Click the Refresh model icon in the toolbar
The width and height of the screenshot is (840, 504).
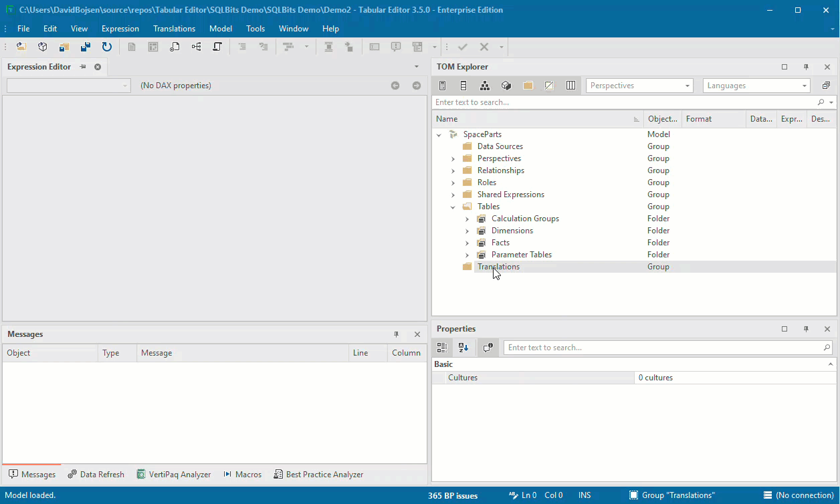coord(106,46)
